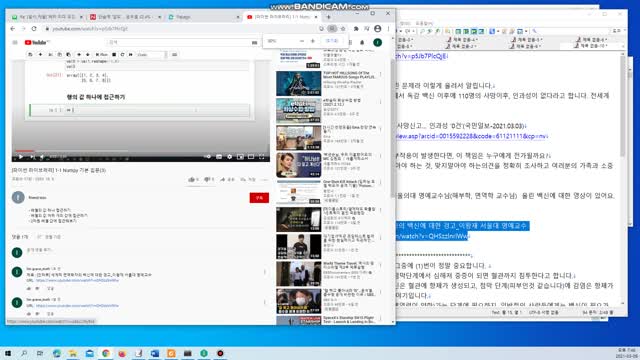Toggle autoplay in the player
The width and height of the screenshot is (640, 360).
[208, 157]
